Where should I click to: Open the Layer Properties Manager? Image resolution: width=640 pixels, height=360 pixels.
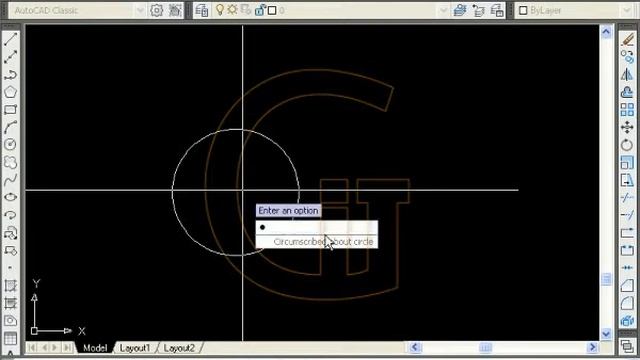coord(202,10)
